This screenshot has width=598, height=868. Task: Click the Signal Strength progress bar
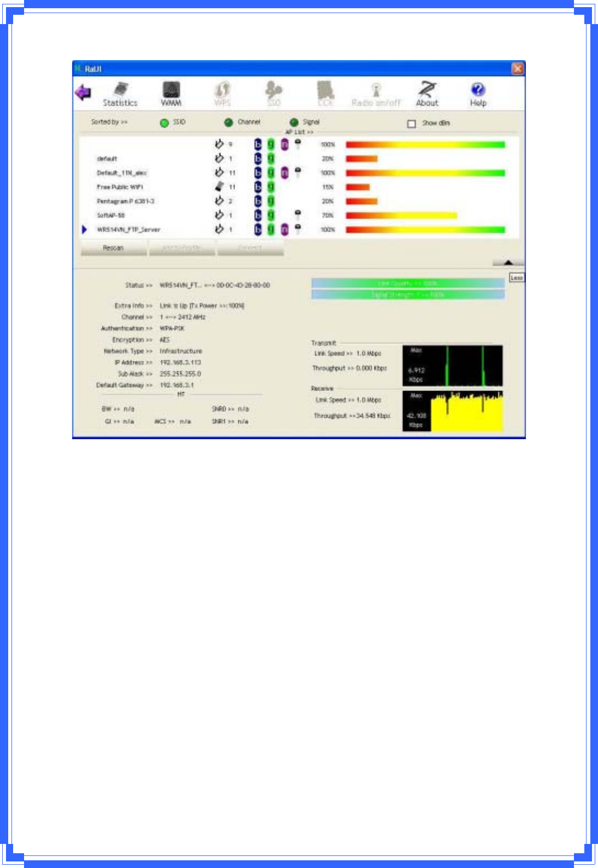[x=408, y=295]
